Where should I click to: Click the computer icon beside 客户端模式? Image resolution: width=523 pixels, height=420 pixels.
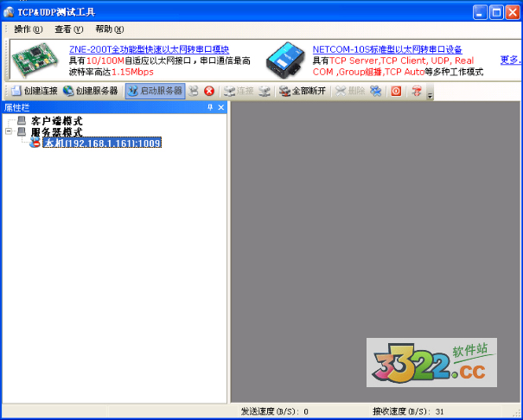[22, 120]
